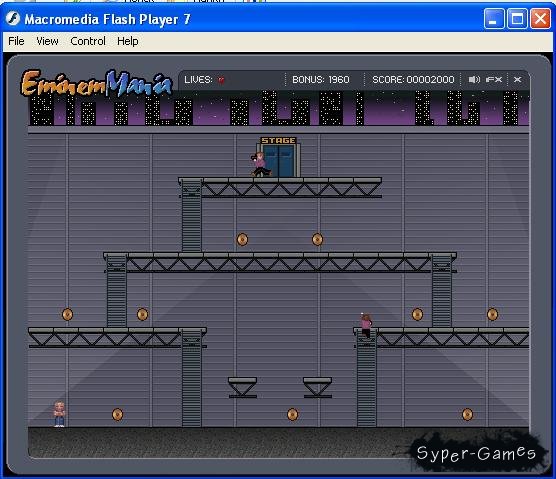Image resolution: width=556 pixels, height=479 pixels.
Task: Click the pink-shirt fan climbing the ladder
Action: tap(366, 325)
